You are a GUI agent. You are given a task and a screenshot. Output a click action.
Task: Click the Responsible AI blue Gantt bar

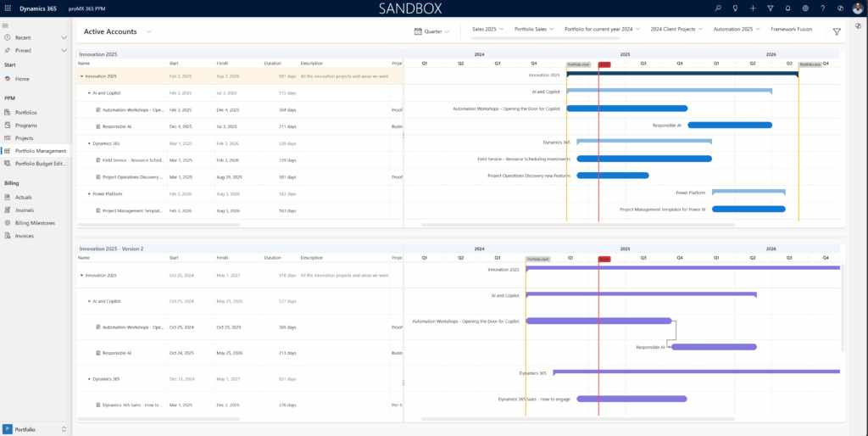(x=730, y=126)
